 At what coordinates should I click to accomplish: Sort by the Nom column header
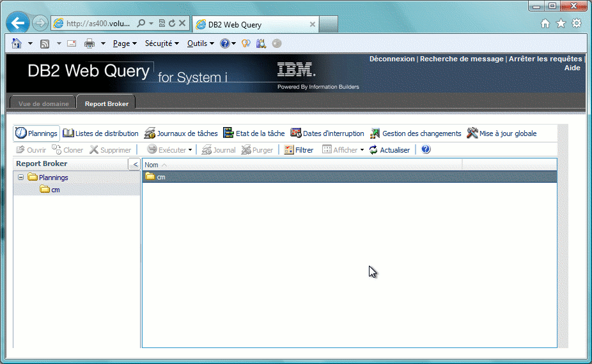pyautogui.click(x=152, y=165)
